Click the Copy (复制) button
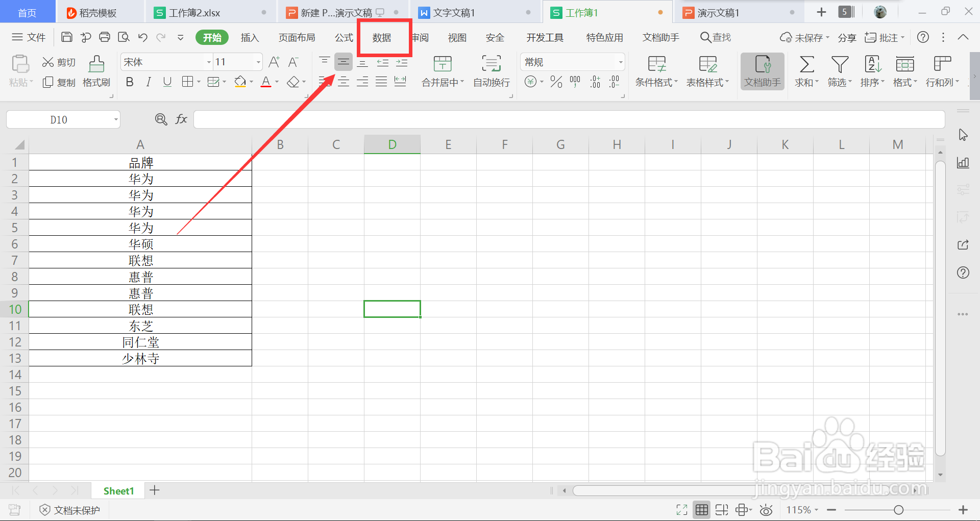This screenshot has width=980, height=521. click(59, 82)
